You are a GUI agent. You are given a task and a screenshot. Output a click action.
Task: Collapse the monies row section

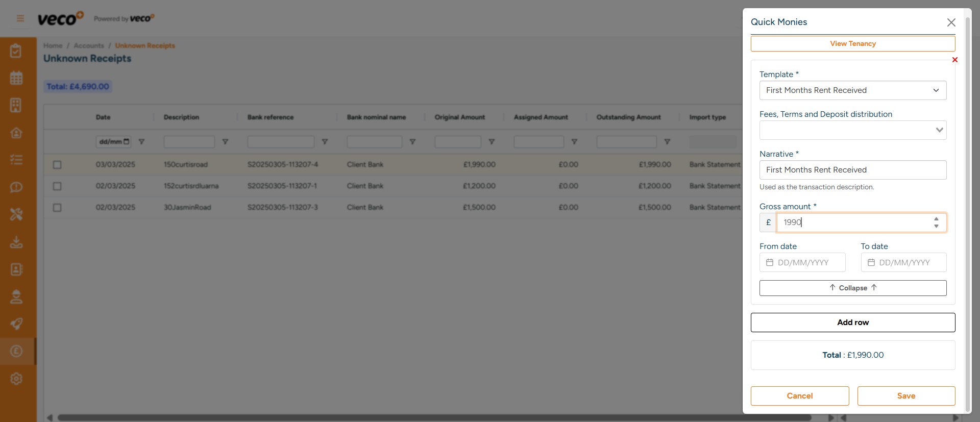(853, 288)
